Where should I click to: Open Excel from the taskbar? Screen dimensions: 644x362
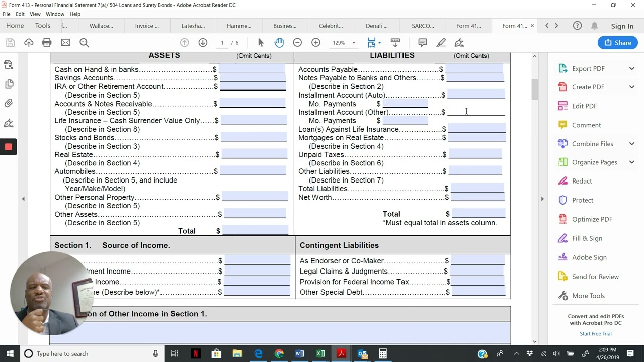coord(320,354)
